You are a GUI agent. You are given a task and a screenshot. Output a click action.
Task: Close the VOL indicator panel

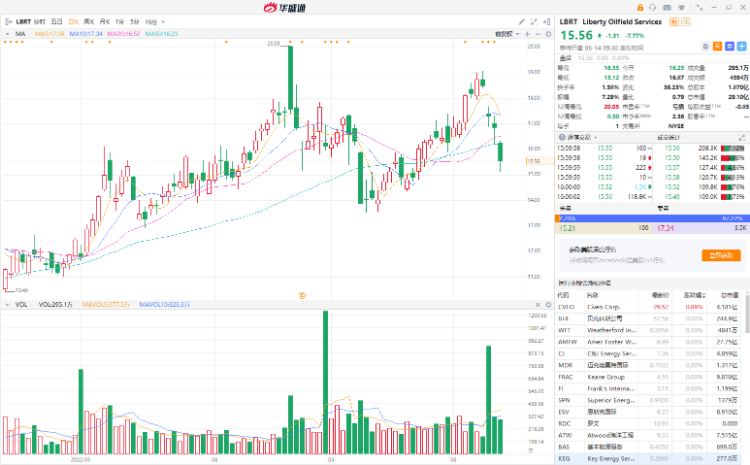tap(538, 305)
